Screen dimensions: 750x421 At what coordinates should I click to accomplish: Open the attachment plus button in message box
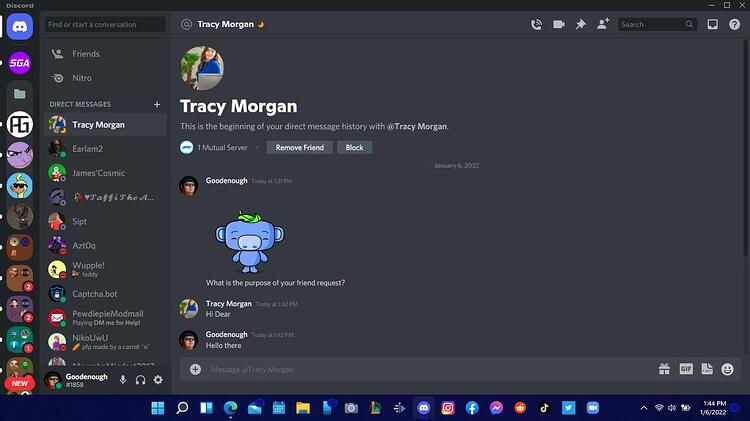pyautogui.click(x=195, y=369)
